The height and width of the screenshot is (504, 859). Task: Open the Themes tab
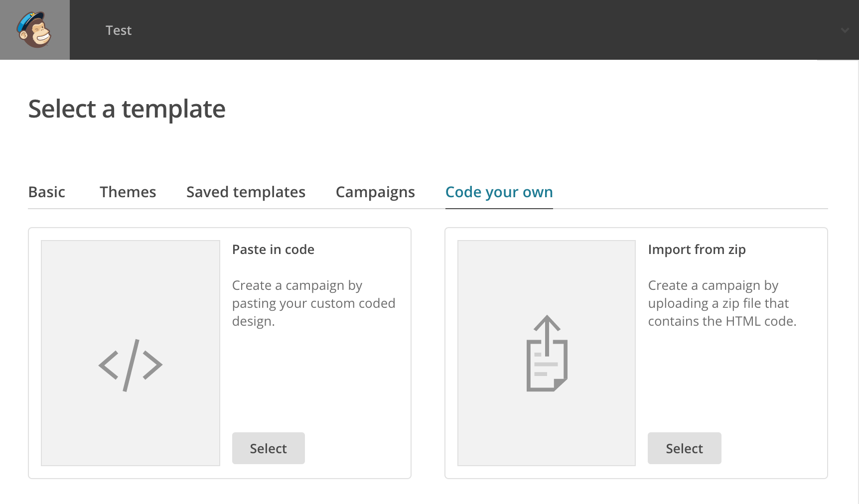point(128,192)
